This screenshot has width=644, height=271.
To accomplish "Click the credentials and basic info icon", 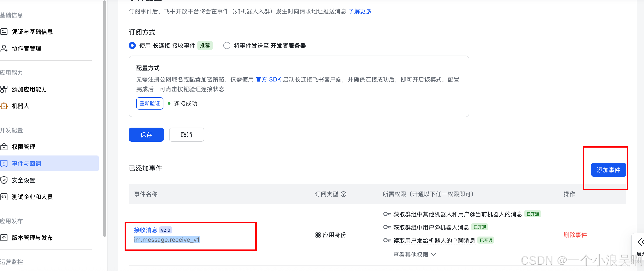I will coord(4,32).
